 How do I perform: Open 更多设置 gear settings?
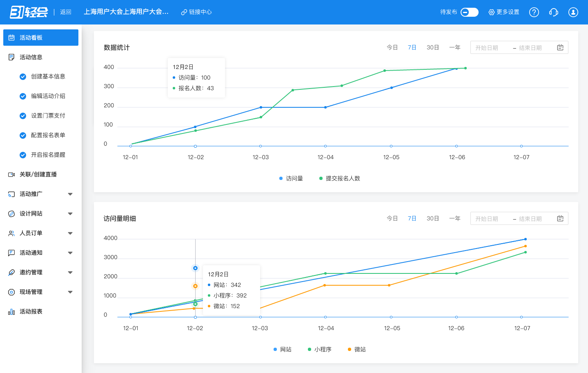[504, 12]
